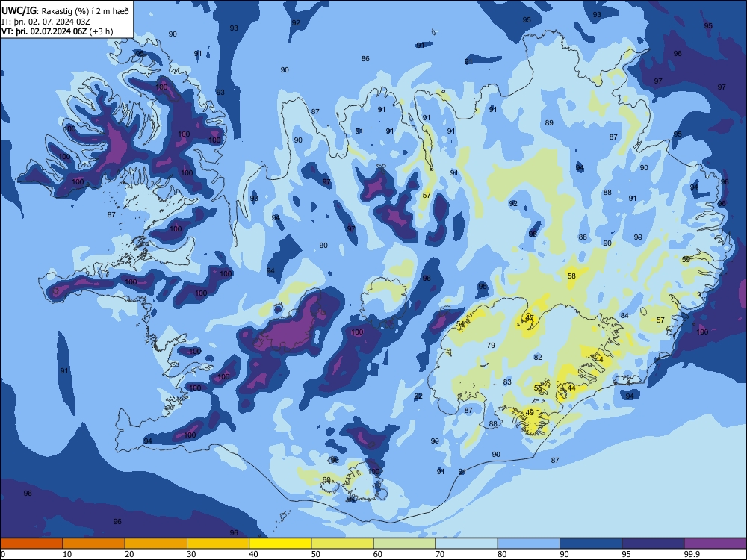Image resolution: width=747 pixels, height=560 pixels.
Task: Click the legend tick label '10'
Action: [x=67, y=554]
